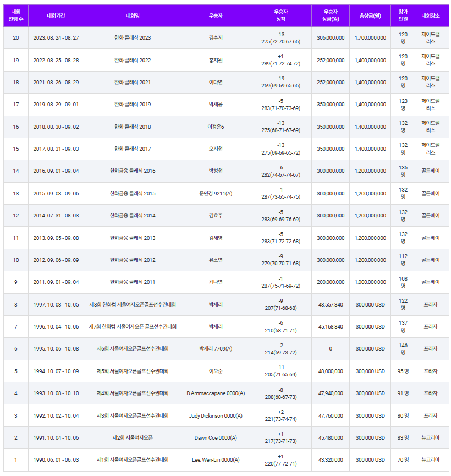Select tournament name 한화금융 클래식 2016
451x476 pixels.
pyautogui.click(x=133, y=171)
